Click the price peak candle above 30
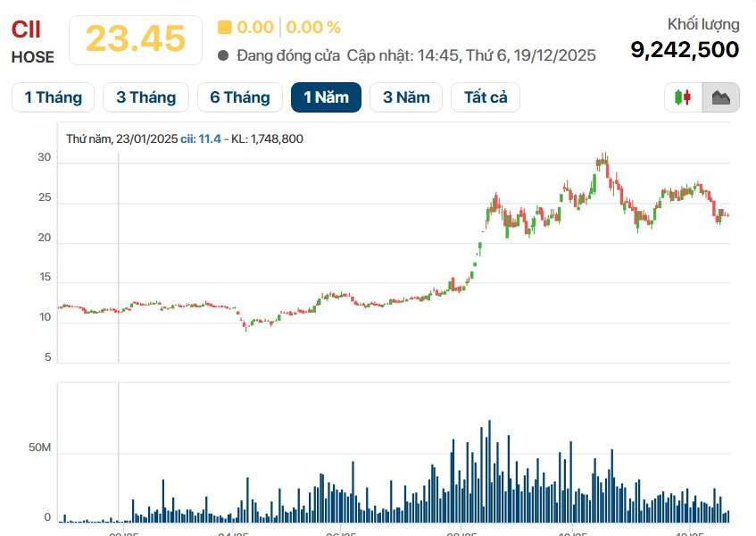Screen dimensions: 756x536 604,159
